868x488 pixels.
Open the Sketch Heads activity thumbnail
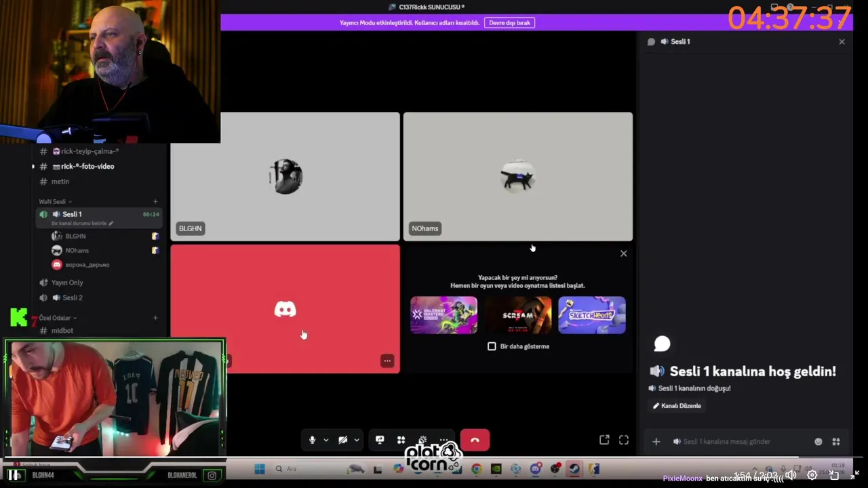(592, 315)
